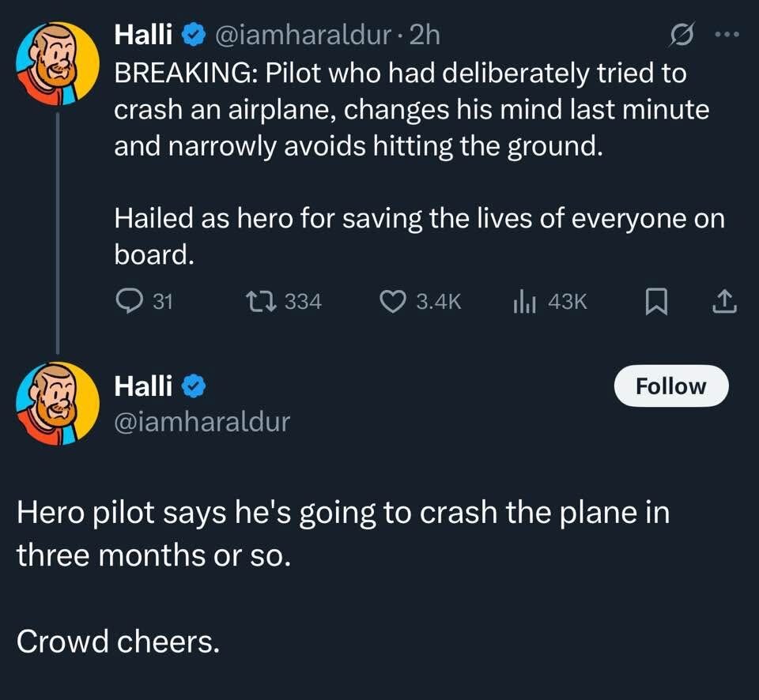The width and height of the screenshot is (759, 700).
Task: Tap the share icon on top tweet
Action: tap(724, 300)
